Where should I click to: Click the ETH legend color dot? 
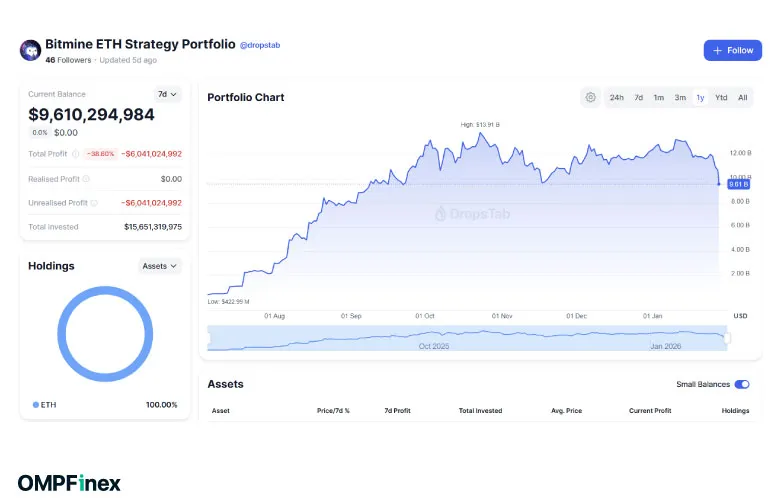36,405
